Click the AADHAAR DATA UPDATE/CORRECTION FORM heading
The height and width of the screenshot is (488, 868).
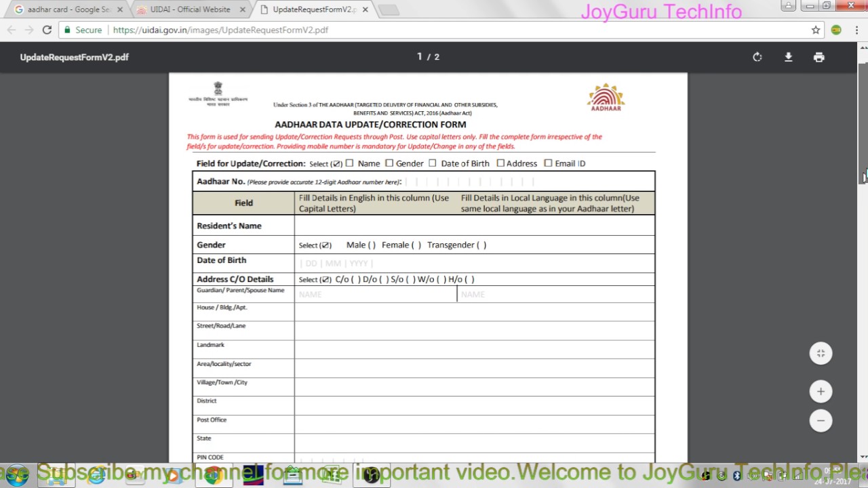tap(370, 125)
